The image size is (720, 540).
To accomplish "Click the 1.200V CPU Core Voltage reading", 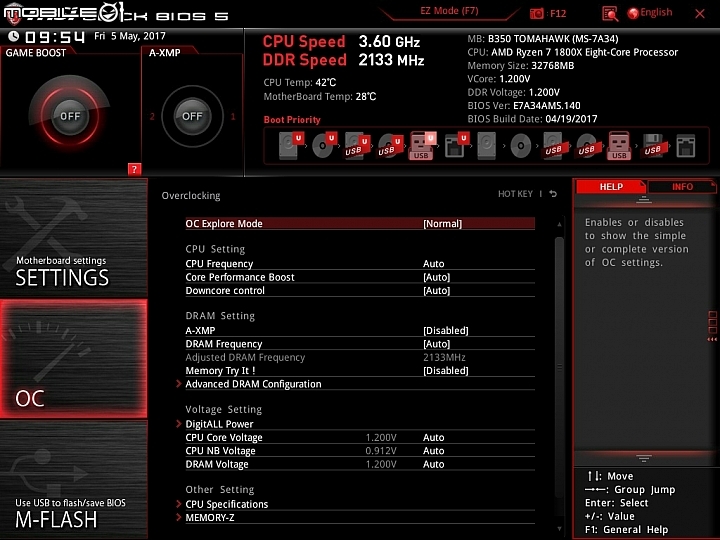I will 381,437.
